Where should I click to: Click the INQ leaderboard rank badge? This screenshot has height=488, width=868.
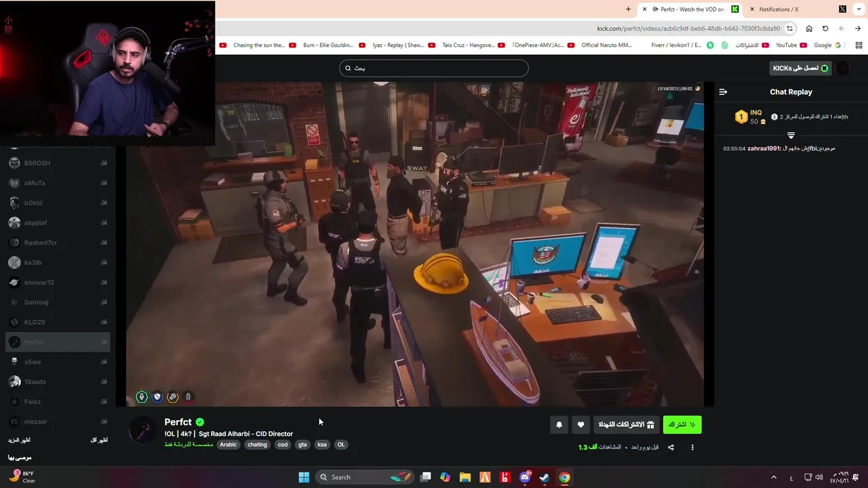(x=741, y=117)
